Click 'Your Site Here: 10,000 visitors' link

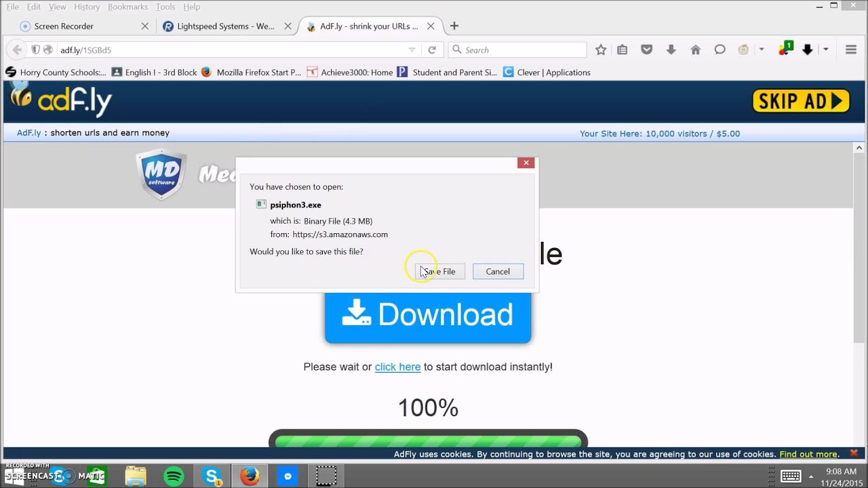point(660,134)
